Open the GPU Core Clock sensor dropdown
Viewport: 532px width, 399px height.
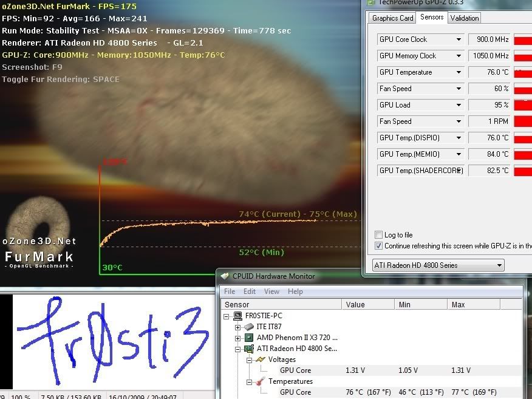459,39
